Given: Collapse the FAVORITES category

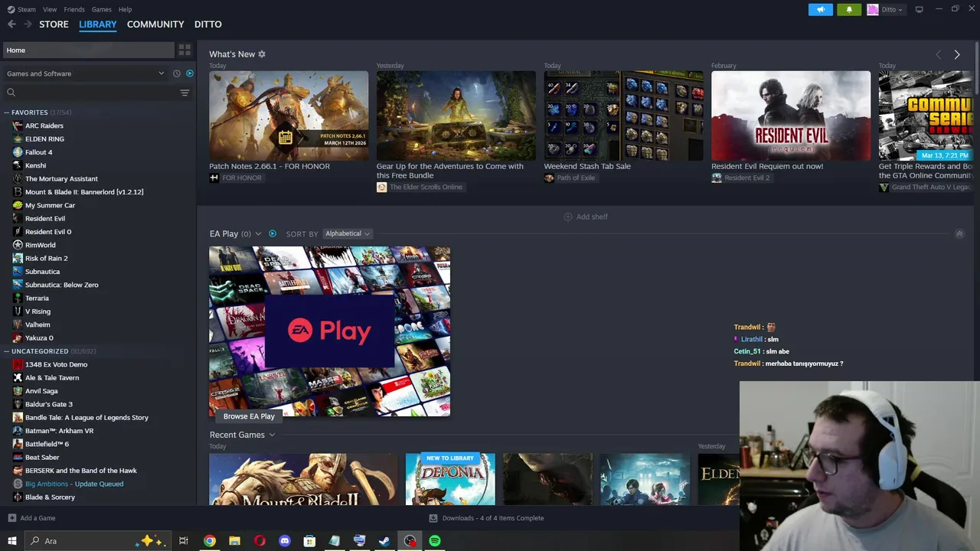Looking at the screenshot, I should [x=7, y=112].
